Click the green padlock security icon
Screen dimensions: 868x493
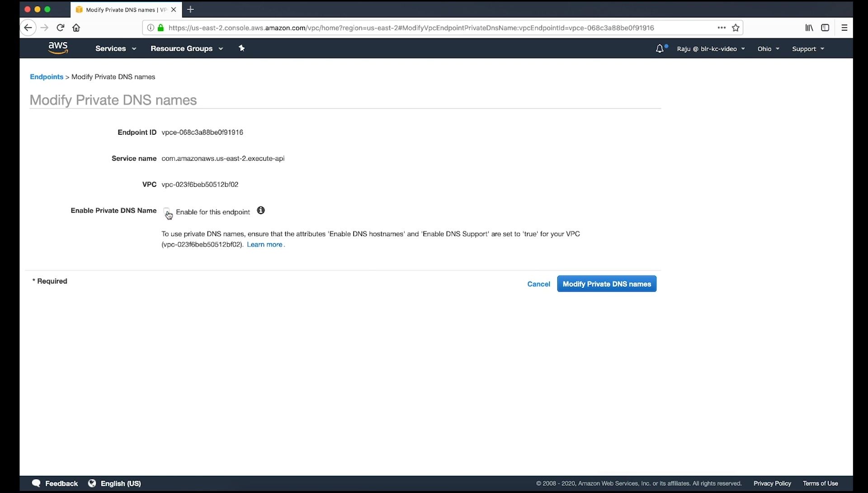(160, 28)
